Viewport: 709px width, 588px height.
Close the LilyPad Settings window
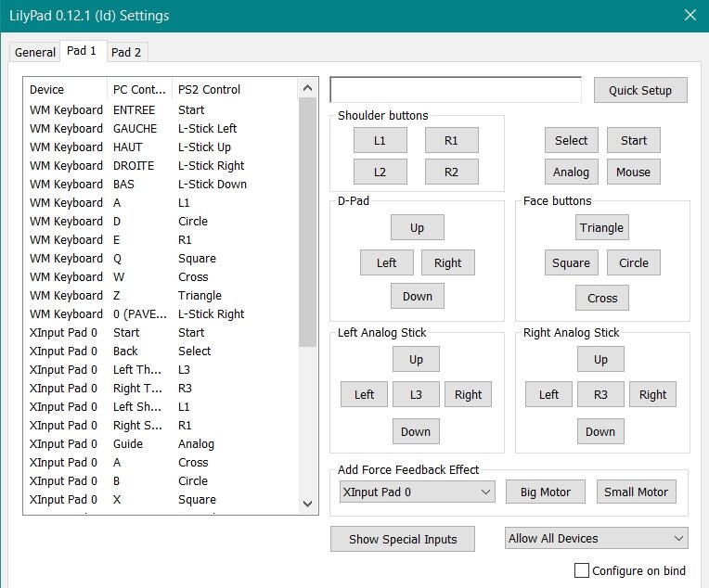tap(690, 15)
